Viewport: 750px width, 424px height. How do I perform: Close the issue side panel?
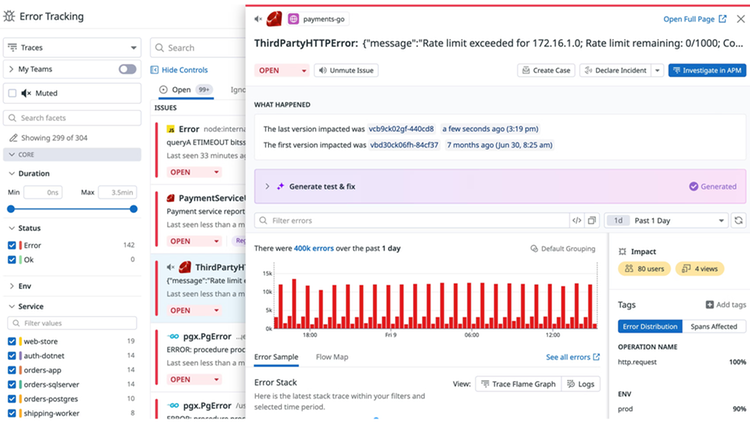coord(740,19)
